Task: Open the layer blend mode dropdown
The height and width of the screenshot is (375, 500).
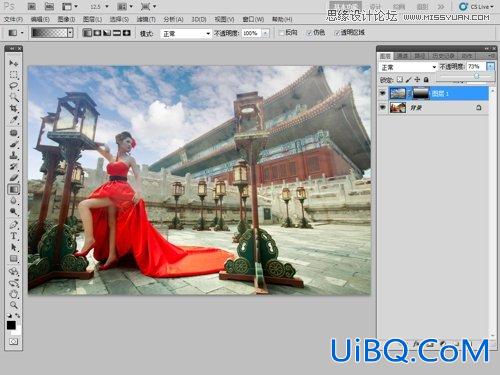Action: click(408, 67)
